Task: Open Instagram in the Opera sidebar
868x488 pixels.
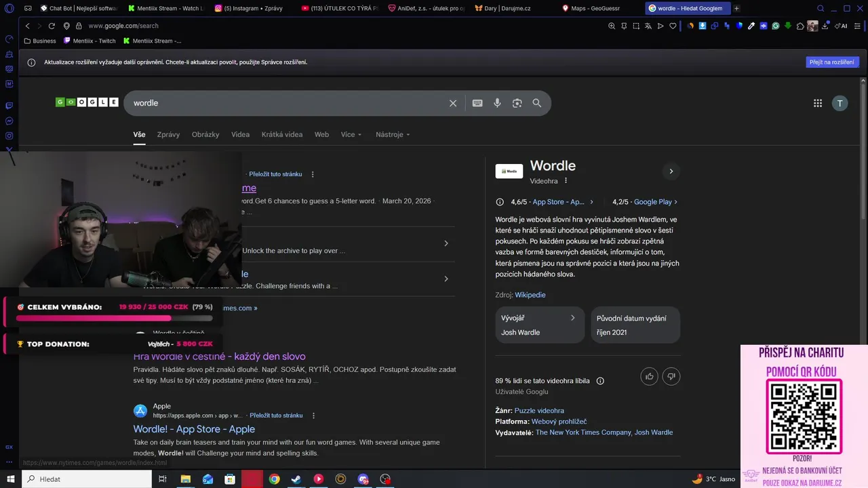Action: 9,136
